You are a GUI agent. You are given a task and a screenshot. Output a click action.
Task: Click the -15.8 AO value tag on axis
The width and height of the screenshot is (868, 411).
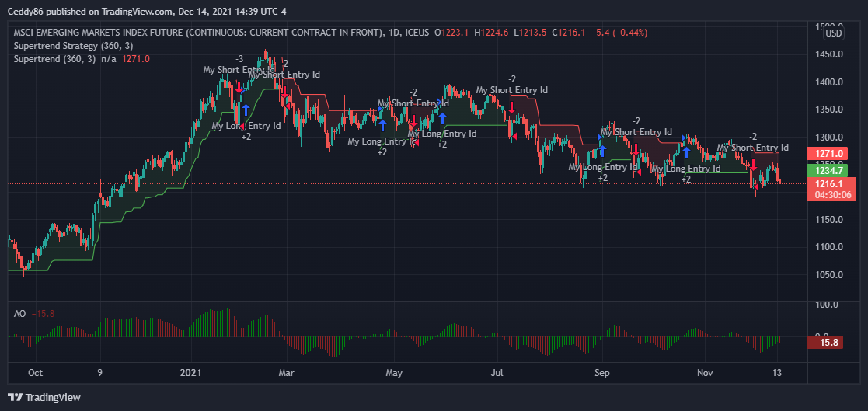point(826,343)
